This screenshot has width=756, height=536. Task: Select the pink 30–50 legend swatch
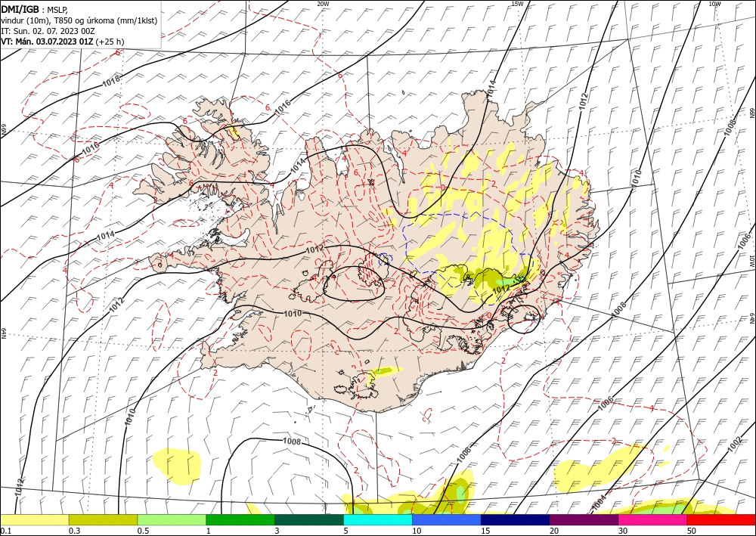pyautogui.click(x=653, y=519)
